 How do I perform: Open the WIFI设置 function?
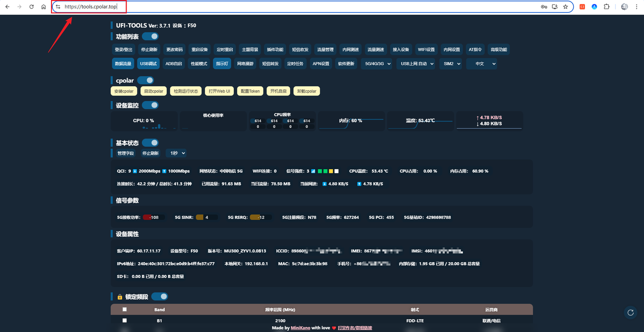click(426, 50)
